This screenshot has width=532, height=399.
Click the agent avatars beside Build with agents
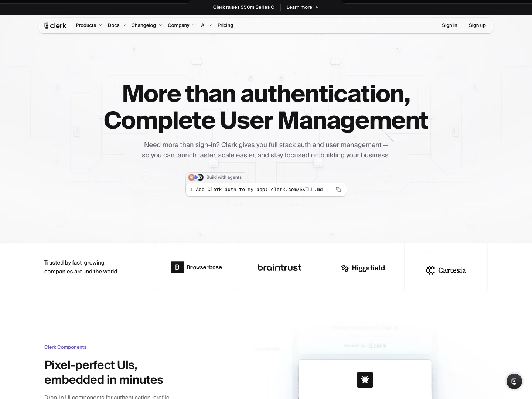[x=196, y=177]
